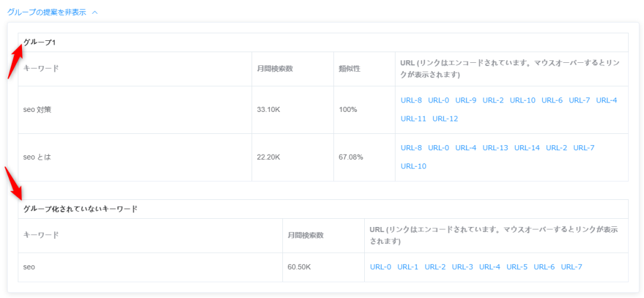Open URL-0 in the ungrouped seo row
The image size is (644, 298).
tap(380, 267)
